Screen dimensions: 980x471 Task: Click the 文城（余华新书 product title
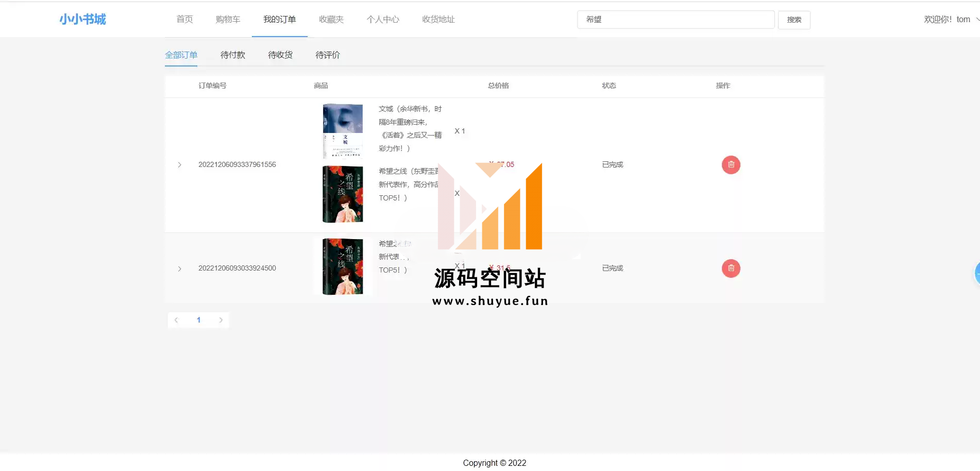tap(410, 129)
